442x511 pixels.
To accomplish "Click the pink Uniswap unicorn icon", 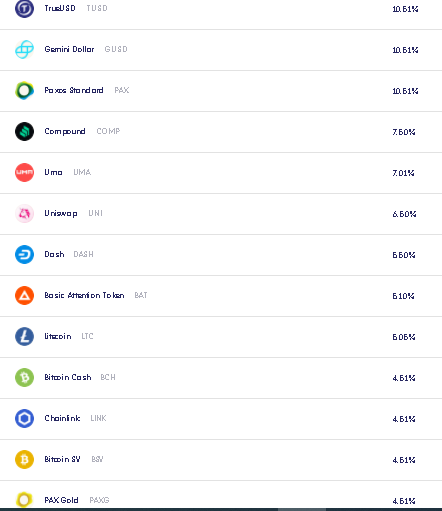I will (24, 213).
